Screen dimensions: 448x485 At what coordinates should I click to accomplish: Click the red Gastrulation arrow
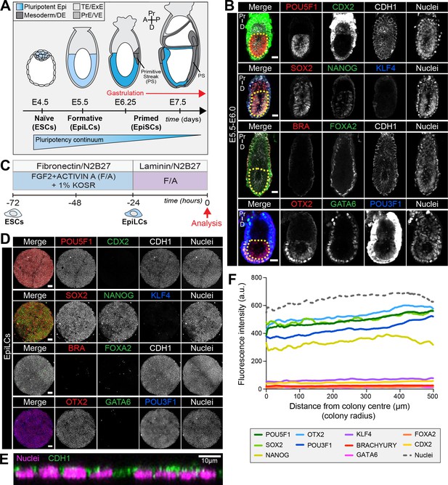176,94
